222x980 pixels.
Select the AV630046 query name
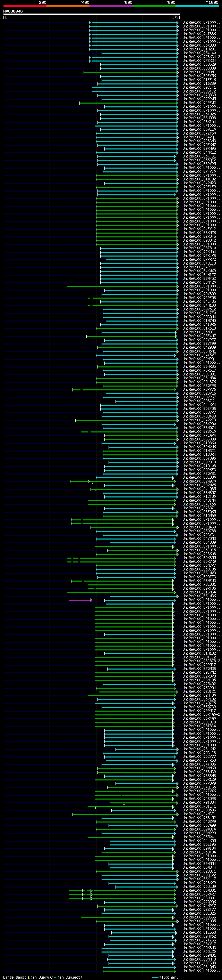point(13,11)
